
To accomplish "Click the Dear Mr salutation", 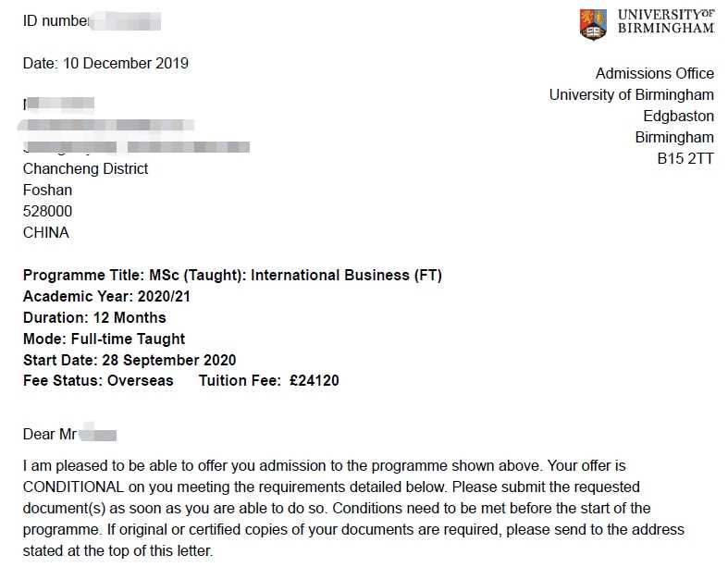I will pyautogui.click(x=50, y=434).
